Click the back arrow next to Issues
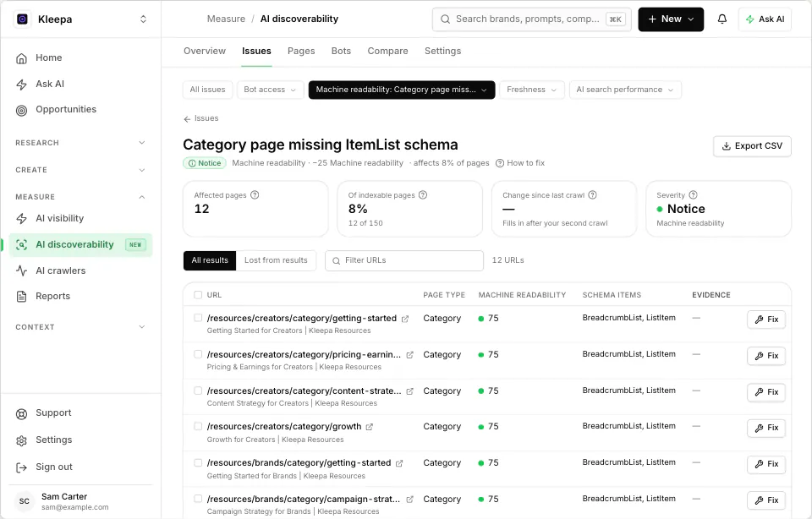The width and height of the screenshot is (812, 519). click(x=187, y=119)
